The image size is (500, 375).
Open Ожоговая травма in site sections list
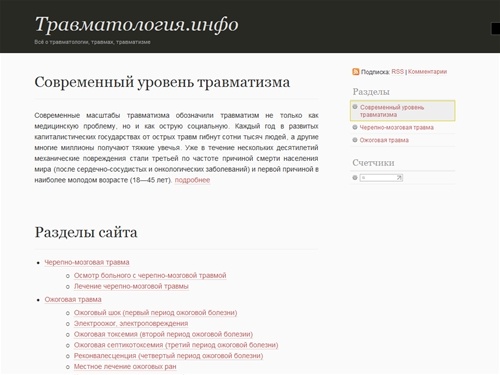coord(73,299)
